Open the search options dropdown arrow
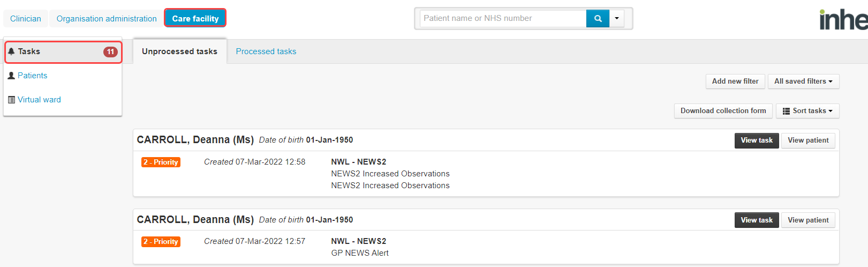Screen dimensions: 868x267 click(617, 18)
